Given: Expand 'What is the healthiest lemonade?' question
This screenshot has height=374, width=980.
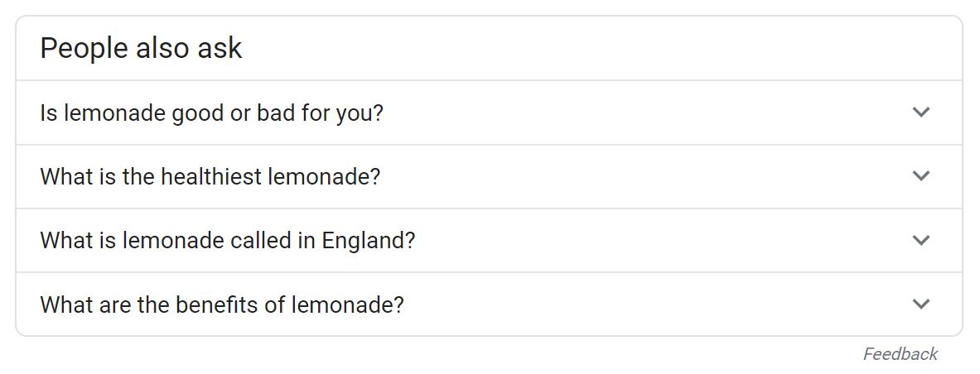Looking at the screenshot, I should [489, 177].
